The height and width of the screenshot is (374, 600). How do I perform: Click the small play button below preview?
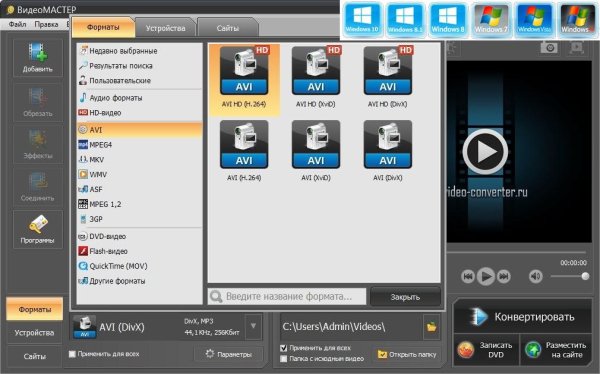point(486,276)
